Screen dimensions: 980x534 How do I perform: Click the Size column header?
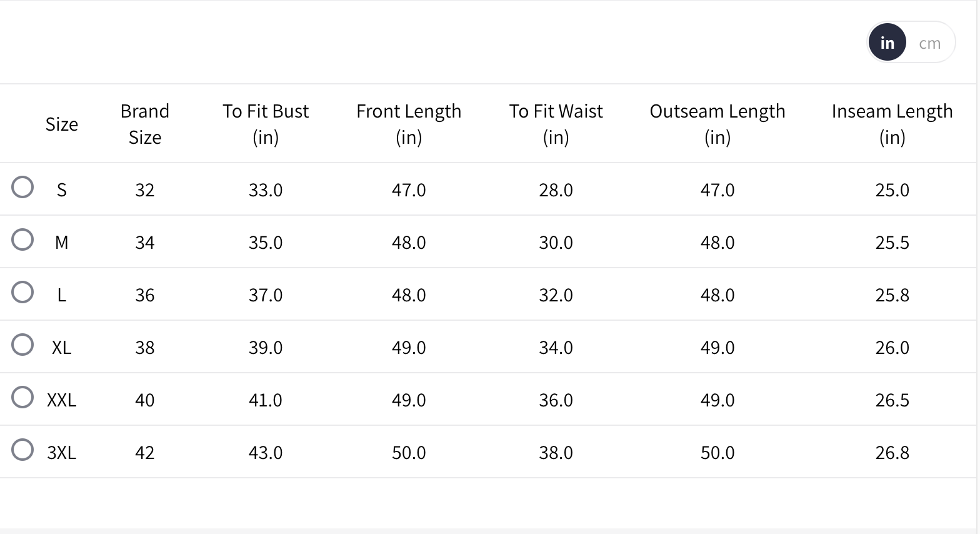[62, 124]
